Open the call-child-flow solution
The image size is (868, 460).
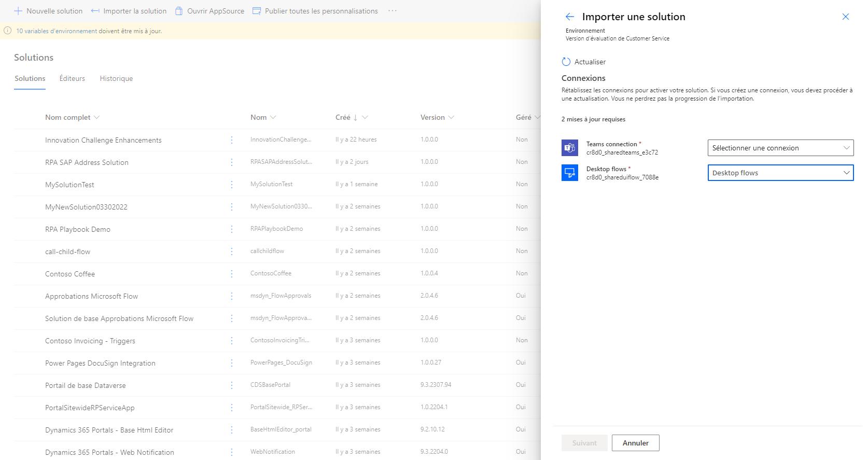pos(67,252)
